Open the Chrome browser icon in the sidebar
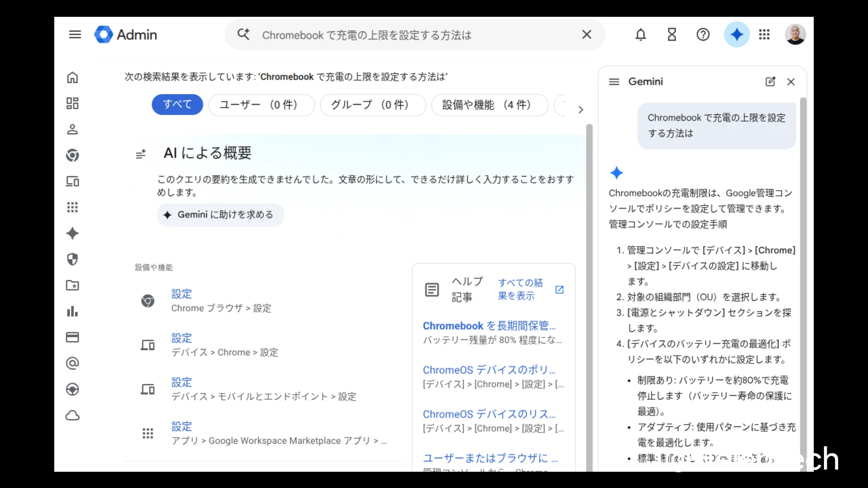868x488 pixels. pyautogui.click(x=72, y=156)
